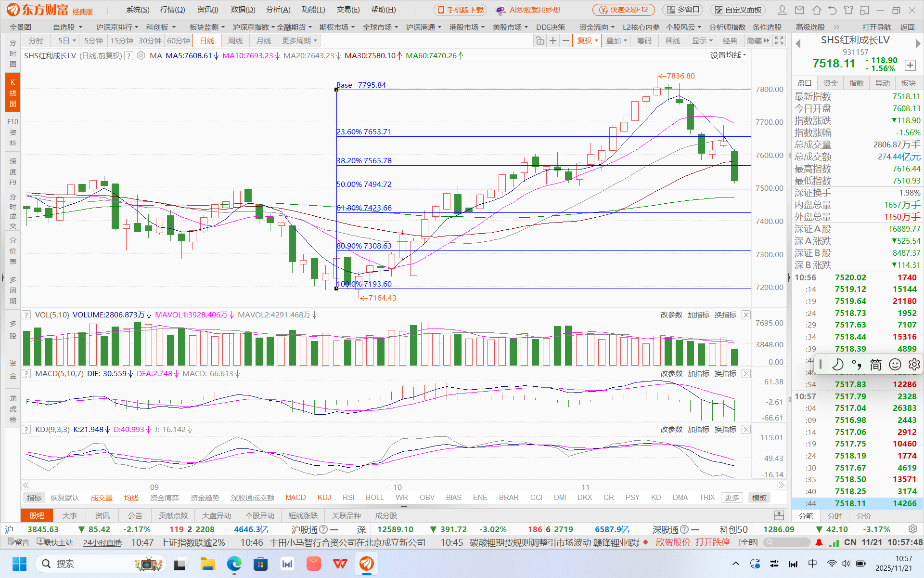Zoom in chart with plus icon
Image resolution: width=924 pixels, height=578 pixels.
click(x=553, y=41)
